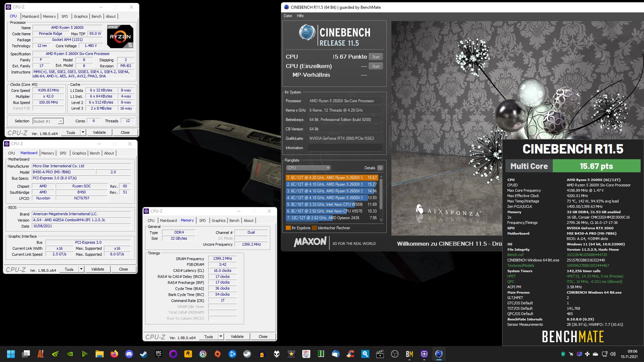Image resolution: width=644 pixels, height=362 pixels.
Task: Open Ubisoft Connect taskbar icon
Action: click(x=203, y=354)
